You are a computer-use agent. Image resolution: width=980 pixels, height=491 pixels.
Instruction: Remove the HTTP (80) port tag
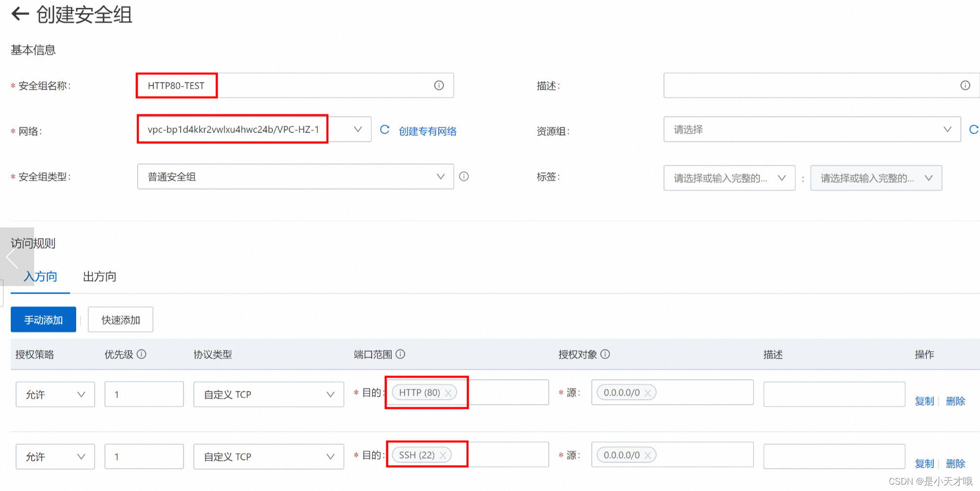coord(448,392)
